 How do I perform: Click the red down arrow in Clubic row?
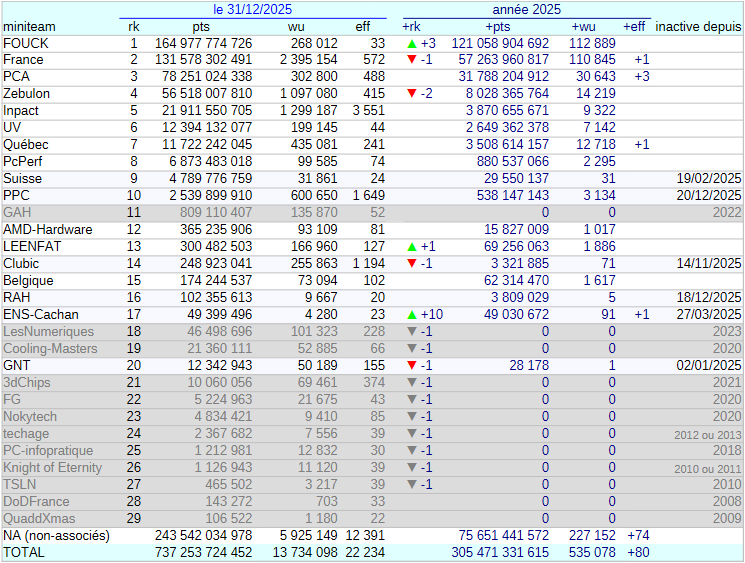pos(411,264)
